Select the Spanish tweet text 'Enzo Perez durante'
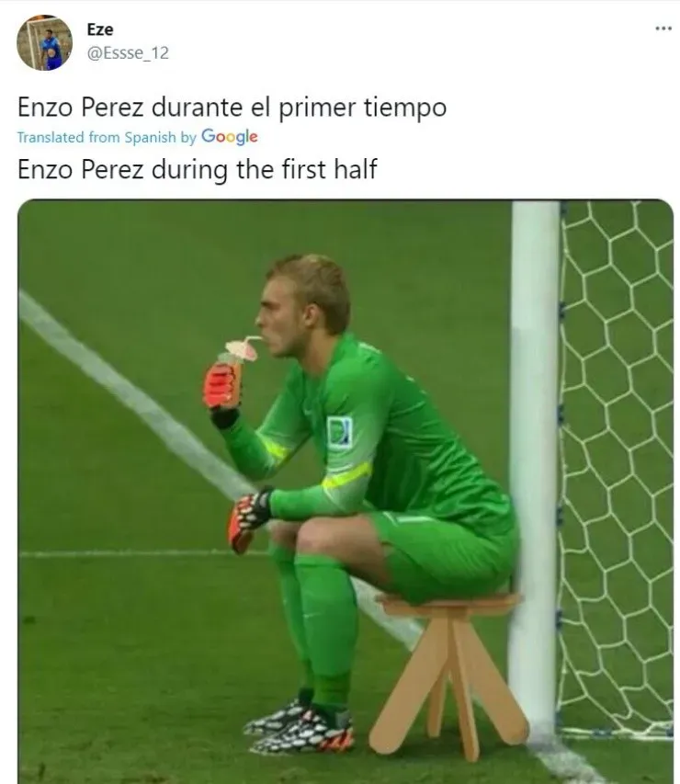Viewport: 680px width, 784px height. click(132, 107)
